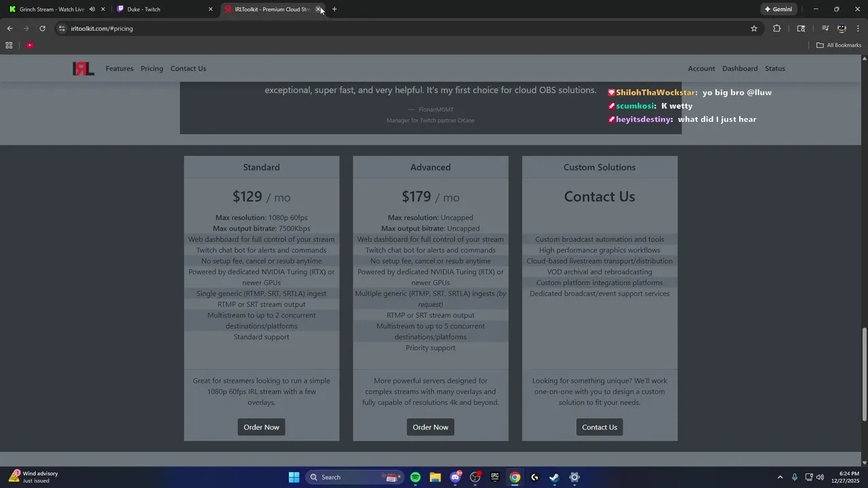The image size is (868, 488).
Task: Focus the address bar URL
Action: 102,28
